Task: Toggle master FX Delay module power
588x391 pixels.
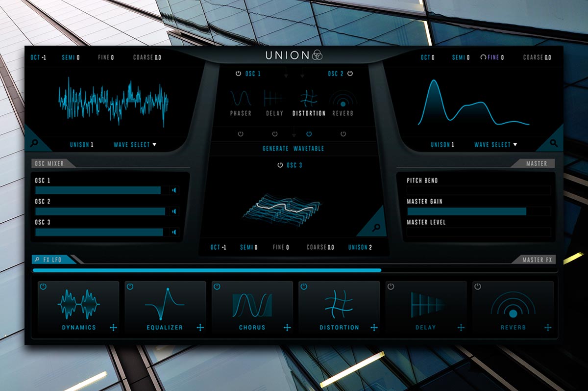Action: pos(391,287)
